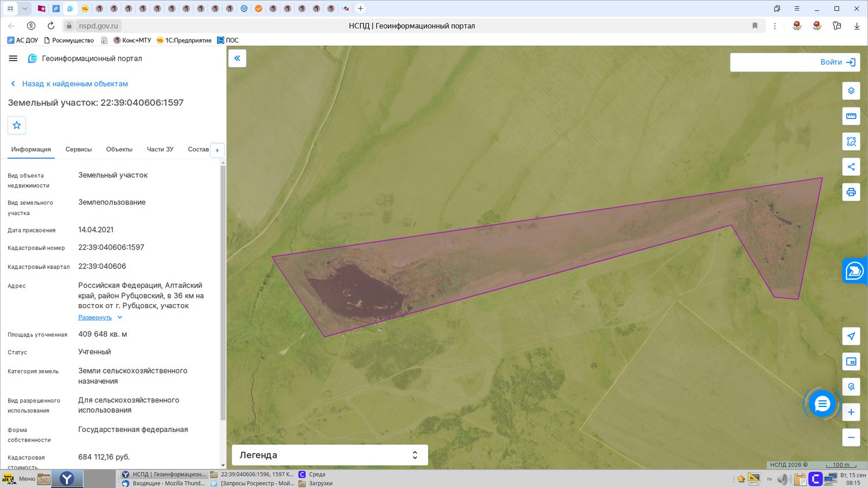Switch to Входящие - Mozilla Thunderbird taskbar window

coord(164,483)
